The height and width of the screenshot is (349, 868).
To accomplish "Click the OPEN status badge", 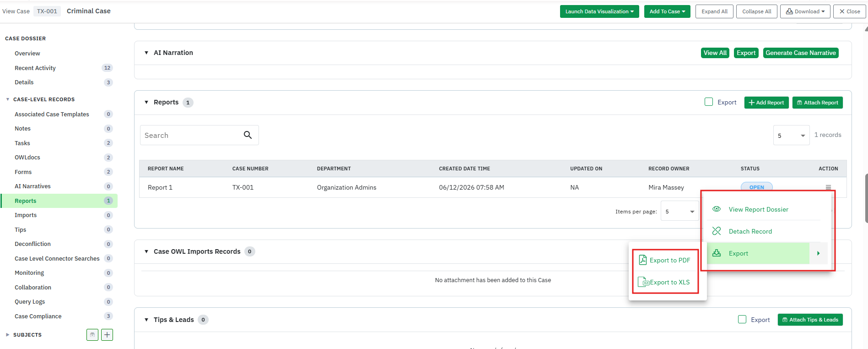I will [756, 187].
